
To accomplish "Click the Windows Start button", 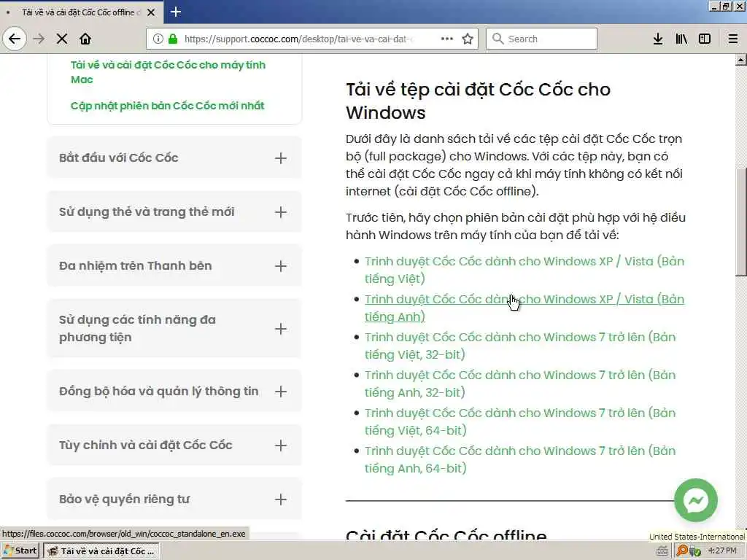I will (x=20, y=551).
